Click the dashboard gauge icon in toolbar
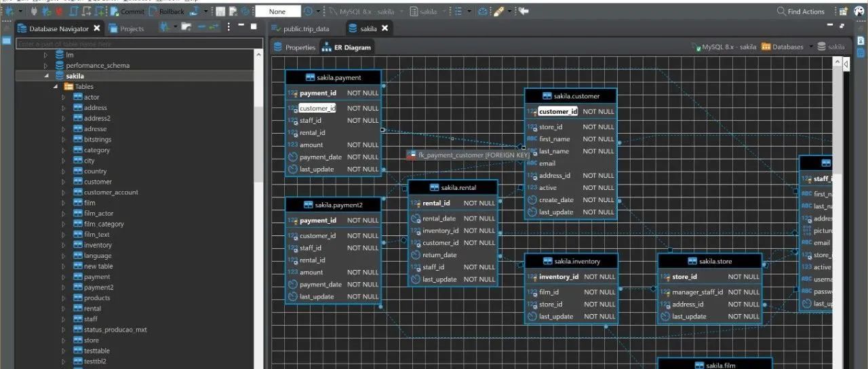This screenshot has height=369, width=868. tap(482, 12)
